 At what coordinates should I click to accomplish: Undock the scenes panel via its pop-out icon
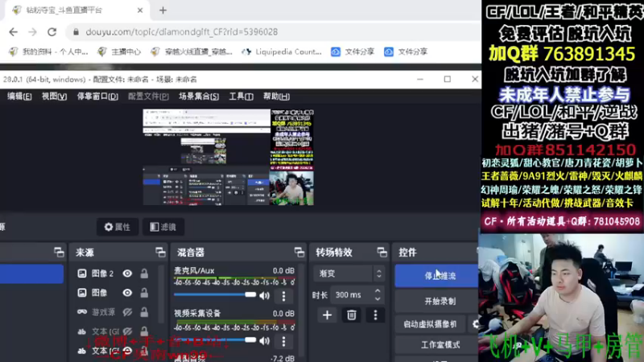pos(59,253)
